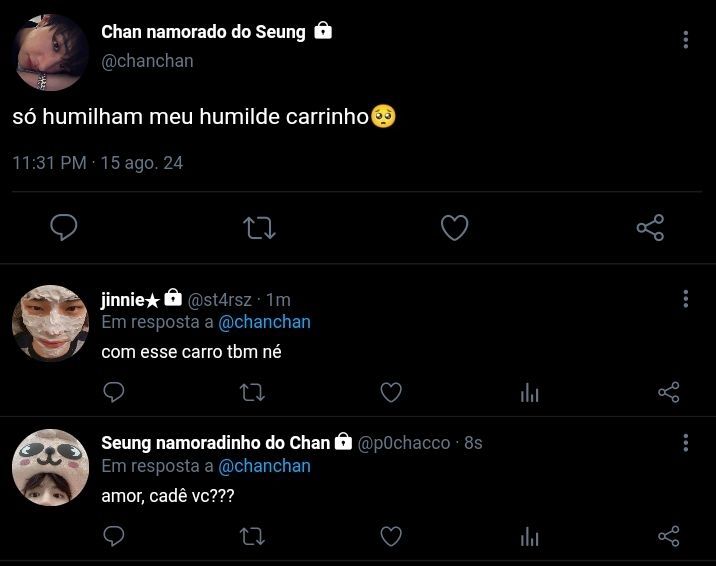Open more options menu on jinnie's reply
This screenshot has width=716, height=566.
pyautogui.click(x=685, y=299)
